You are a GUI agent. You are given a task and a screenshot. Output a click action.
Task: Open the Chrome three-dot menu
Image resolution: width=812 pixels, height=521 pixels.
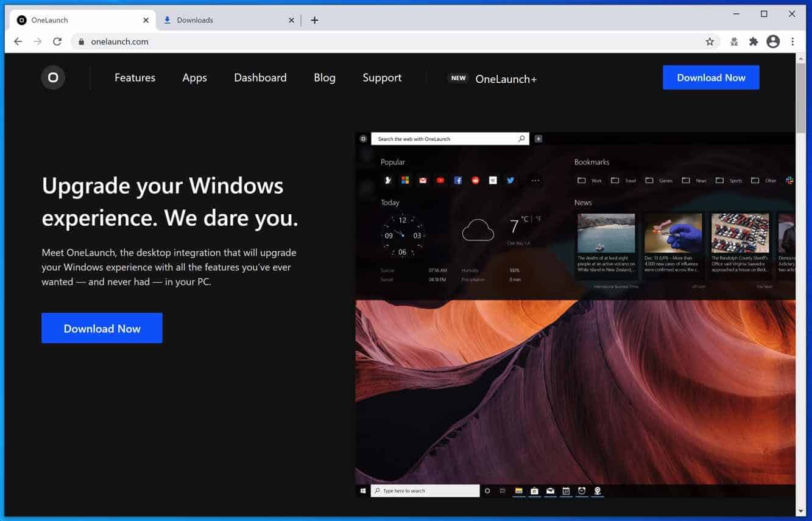(x=793, y=41)
